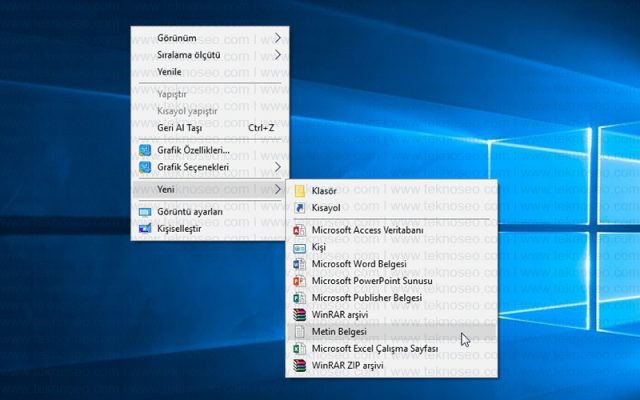
Task: Create a new Klasör
Action: [391, 191]
